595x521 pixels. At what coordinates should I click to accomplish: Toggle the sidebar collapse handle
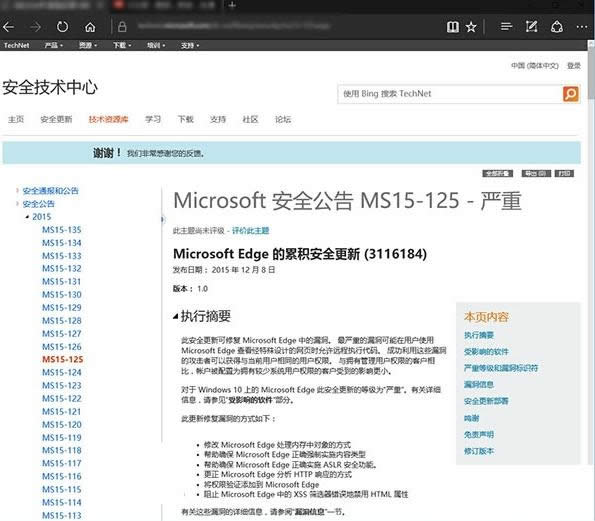(x=163, y=219)
